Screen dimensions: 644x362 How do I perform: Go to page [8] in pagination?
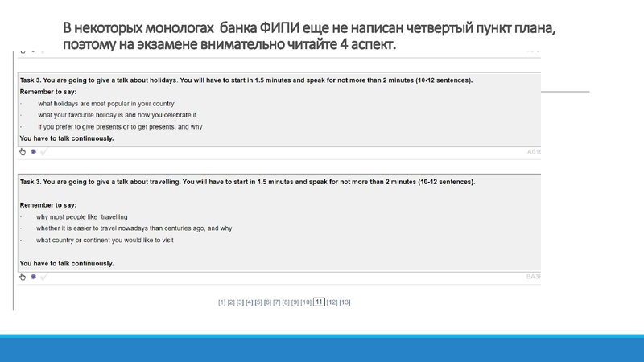coord(286,302)
